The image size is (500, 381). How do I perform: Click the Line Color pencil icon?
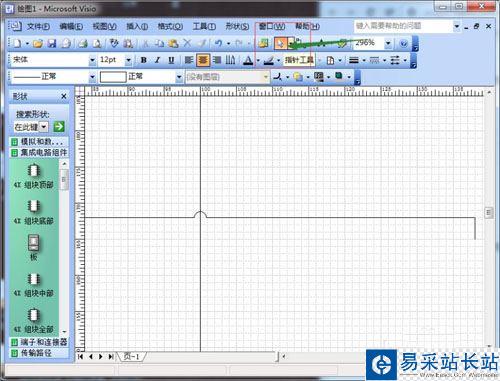coord(268,60)
